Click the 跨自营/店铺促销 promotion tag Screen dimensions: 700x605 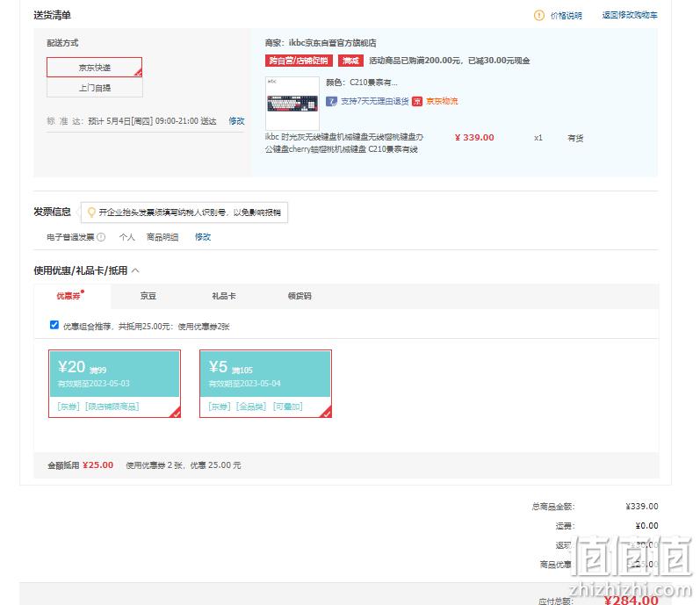pyautogui.click(x=299, y=61)
